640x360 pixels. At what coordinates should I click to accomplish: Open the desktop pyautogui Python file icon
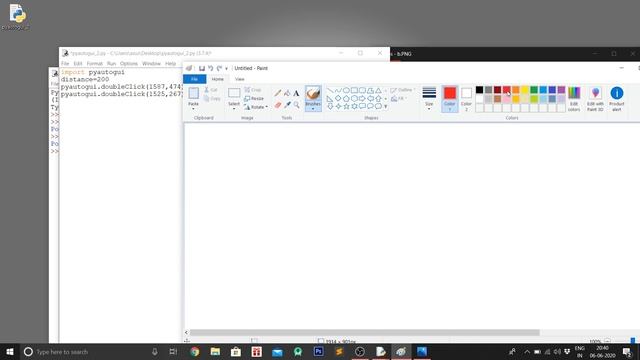[16, 17]
